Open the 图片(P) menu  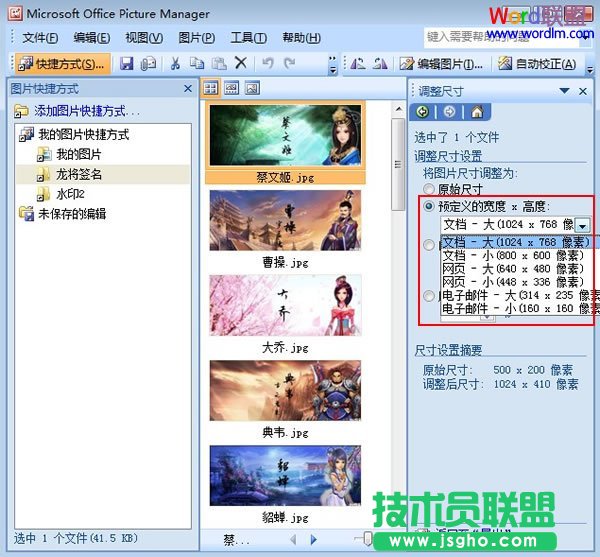[196, 38]
